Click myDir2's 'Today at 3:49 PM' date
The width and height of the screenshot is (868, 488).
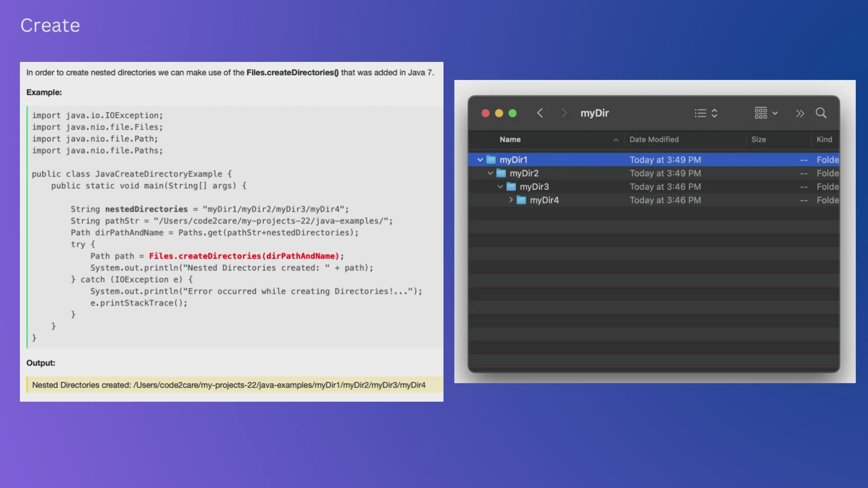pyautogui.click(x=665, y=173)
